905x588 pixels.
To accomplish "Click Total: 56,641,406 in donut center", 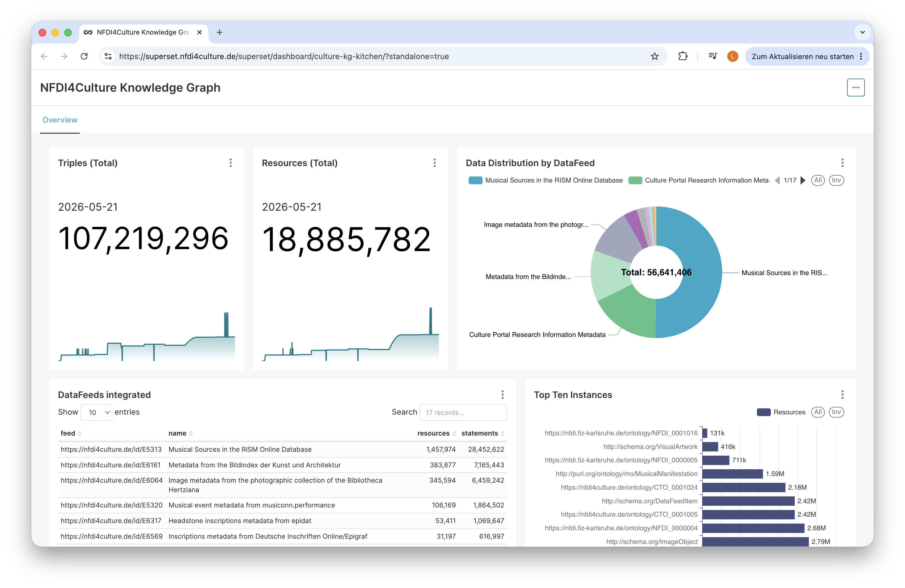I will click(x=656, y=272).
